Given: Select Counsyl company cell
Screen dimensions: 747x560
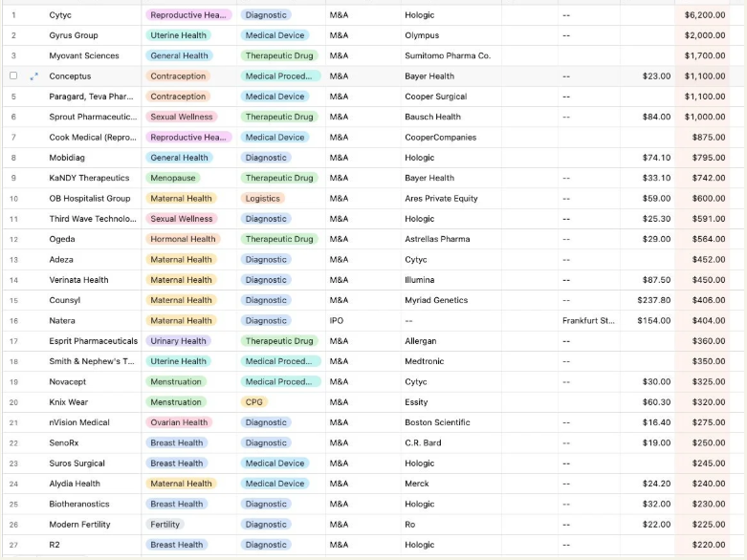Looking at the screenshot, I should tap(65, 300).
